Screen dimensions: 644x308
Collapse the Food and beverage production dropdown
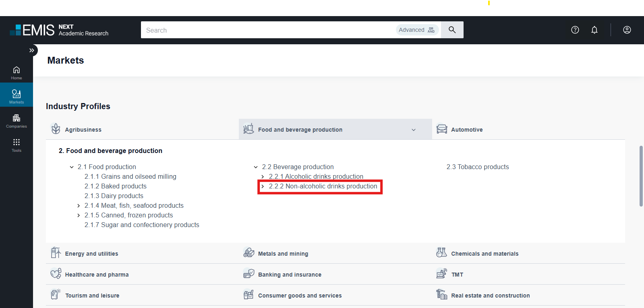(414, 130)
